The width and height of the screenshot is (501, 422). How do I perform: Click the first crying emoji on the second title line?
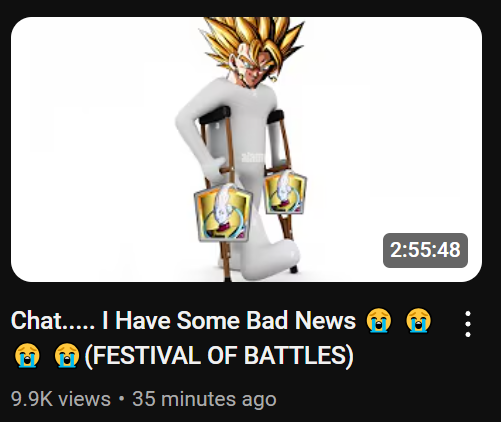(27, 355)
